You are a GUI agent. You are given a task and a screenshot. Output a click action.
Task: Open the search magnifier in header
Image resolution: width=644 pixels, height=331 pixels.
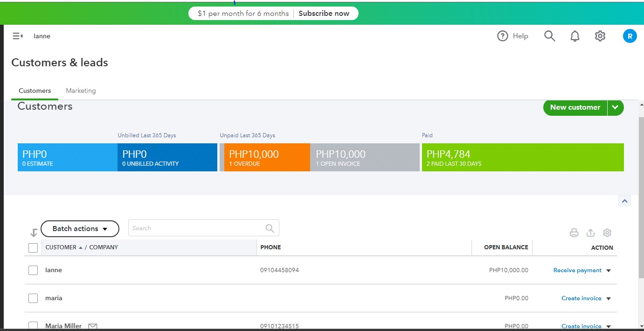(550, 36)
